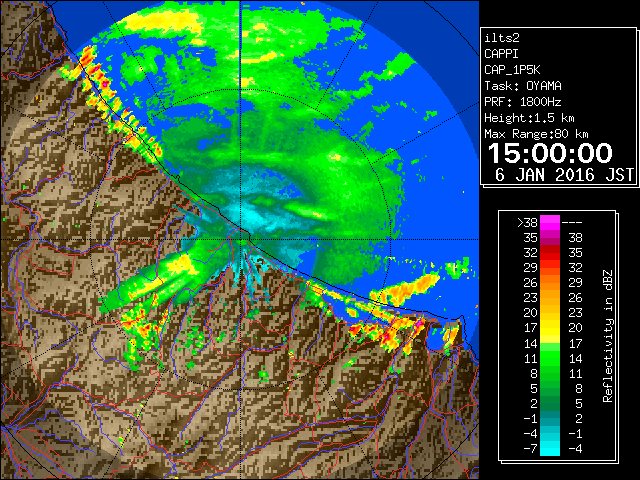Screen dimensions: 640x480
Task: Click the 'CAP_1P5K' text
Action: (x=512, y=70)
